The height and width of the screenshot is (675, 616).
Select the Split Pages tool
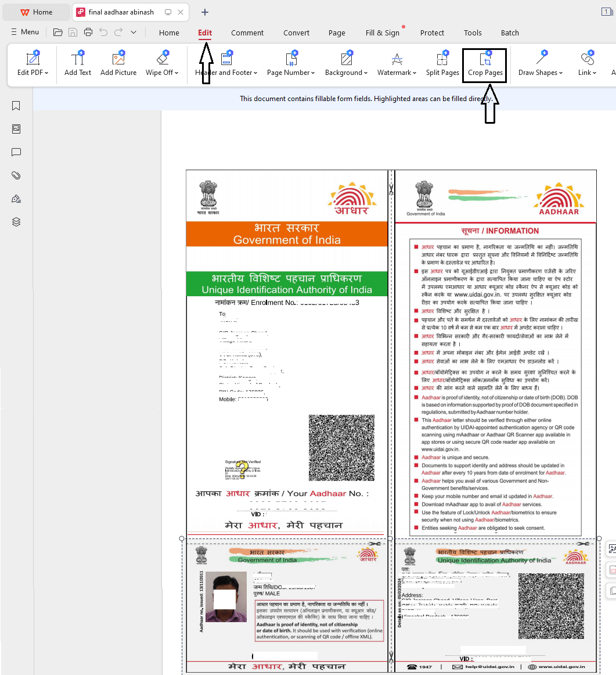pyautogui.click(x=442, y=64)
